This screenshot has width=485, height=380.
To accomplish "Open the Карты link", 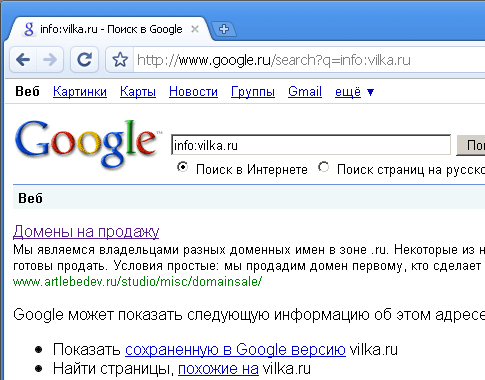I will pos(138,91).
